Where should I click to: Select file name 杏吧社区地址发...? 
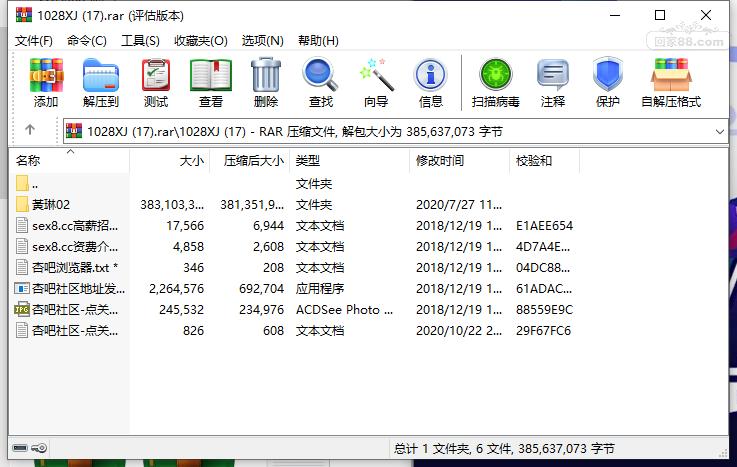point(78,288)
